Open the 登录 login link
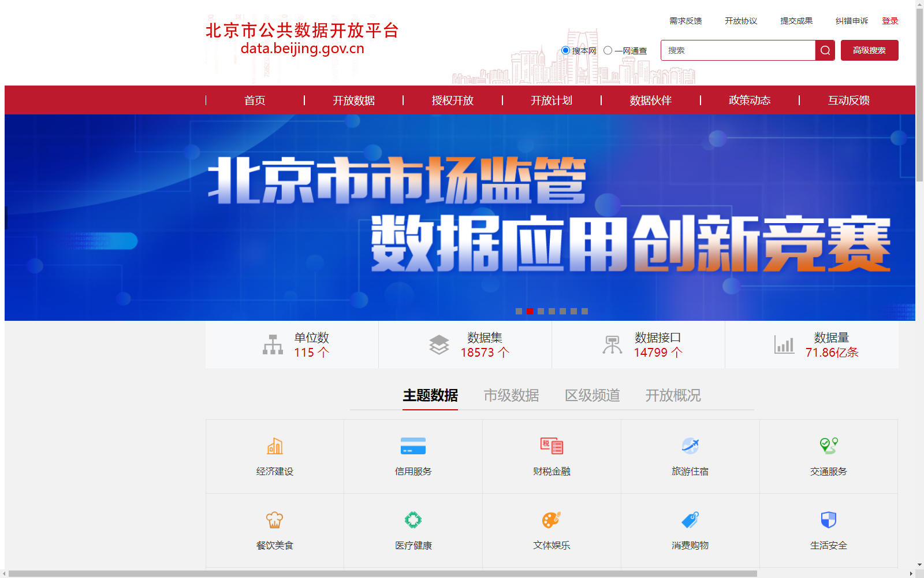924x578 pixels. pyautogui.click(x=890, y=20)
